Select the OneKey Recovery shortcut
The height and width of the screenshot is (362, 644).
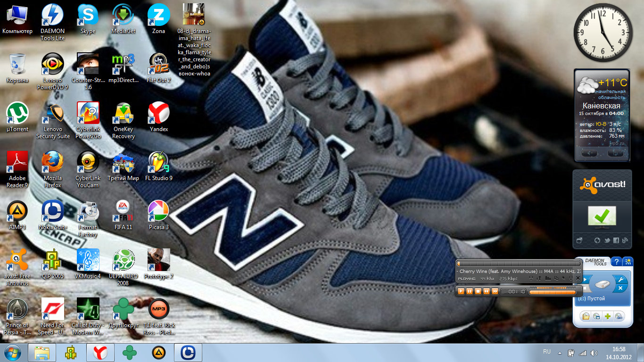[124, 121]
